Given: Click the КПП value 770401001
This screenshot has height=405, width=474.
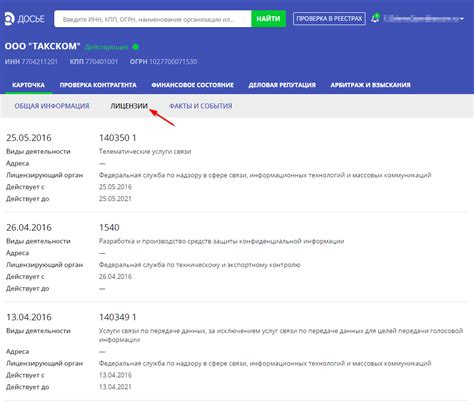Looking at the screenshot, I should coord(102,62).
